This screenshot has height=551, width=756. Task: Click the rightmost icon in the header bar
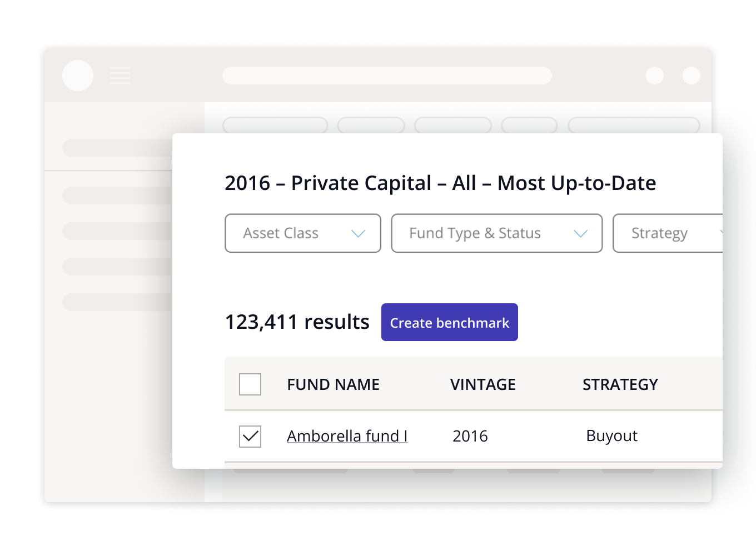tap(692, 76)
